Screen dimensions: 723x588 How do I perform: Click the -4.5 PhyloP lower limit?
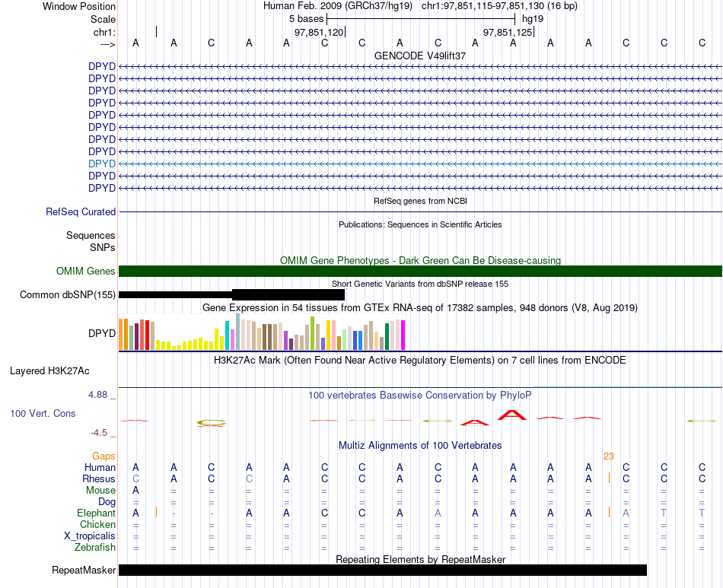click(99, 433)
